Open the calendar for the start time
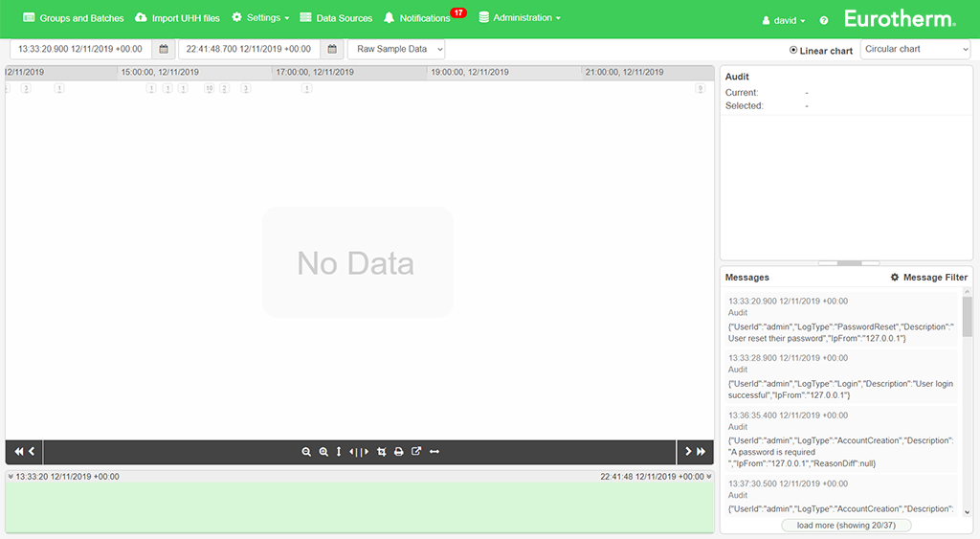Image resolution: width=980 pixels, height=539 pixels. [163, 49]
